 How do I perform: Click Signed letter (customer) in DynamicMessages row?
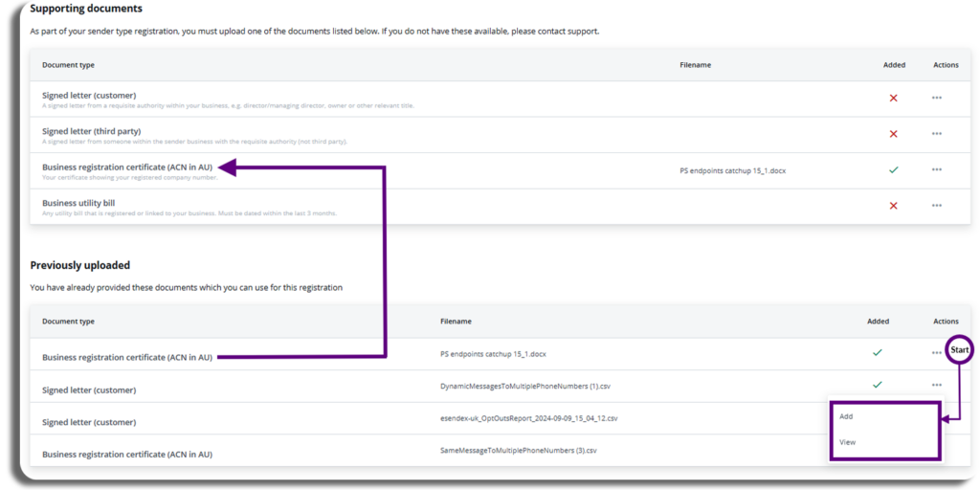click(x=89, y=390)
